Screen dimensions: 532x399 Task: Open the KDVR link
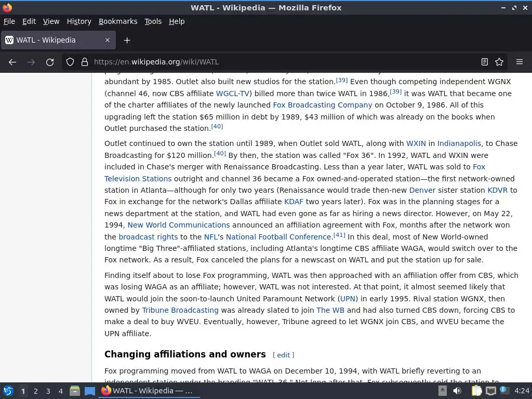click(x=497, y=190)
